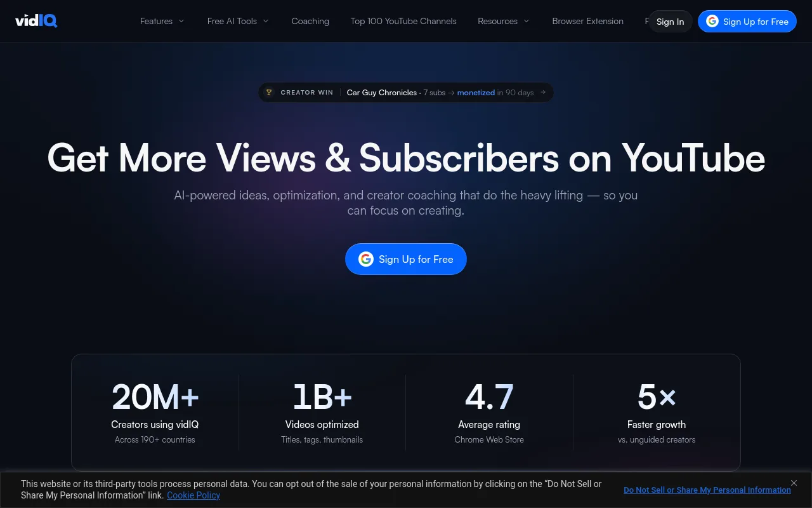Click Google icon in hero Sign Up button
This screenshot has width=812, height=508.
click(x=366, y=259)
